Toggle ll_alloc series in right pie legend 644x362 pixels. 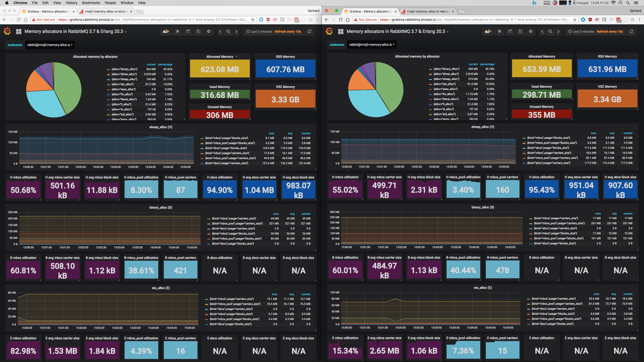tap(443, 104)
